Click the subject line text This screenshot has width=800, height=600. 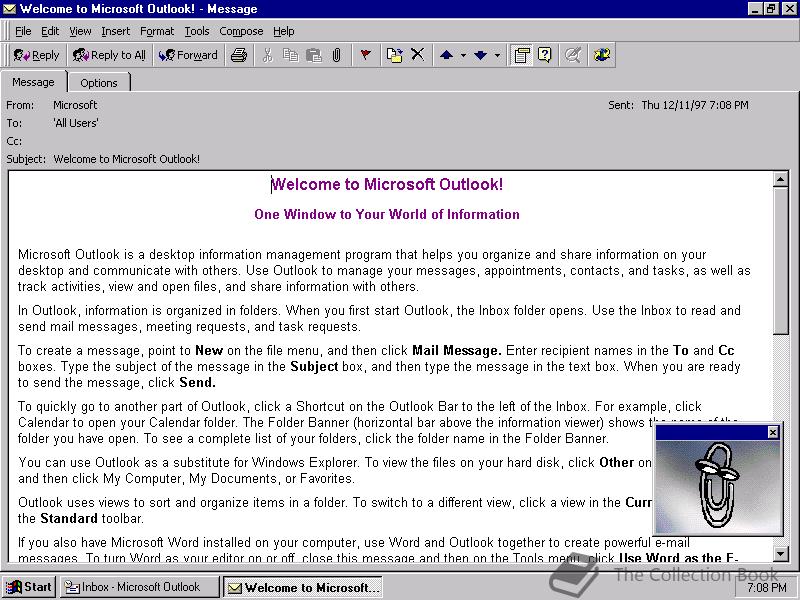(x=127, y=159)
